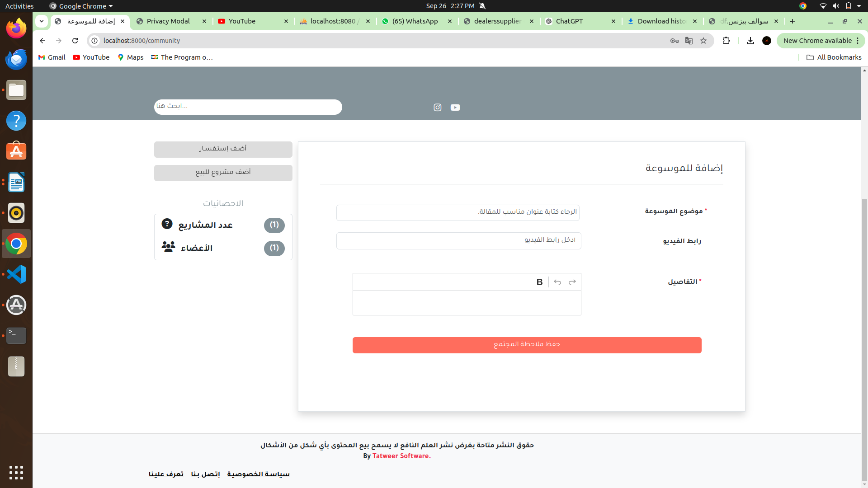Click the حفظ ملاحظة المجتمع save button
The height and width of the screenshot is (488, 868).
[x=526, y=345]
